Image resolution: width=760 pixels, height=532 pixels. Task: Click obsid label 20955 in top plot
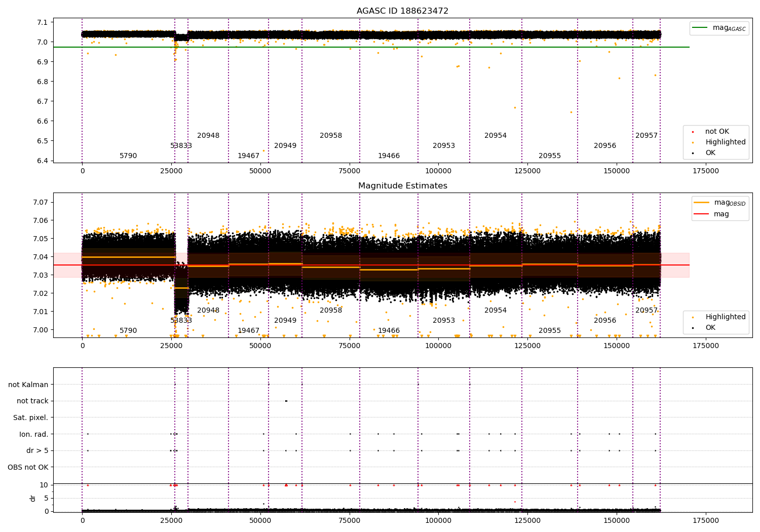(550, 156)
